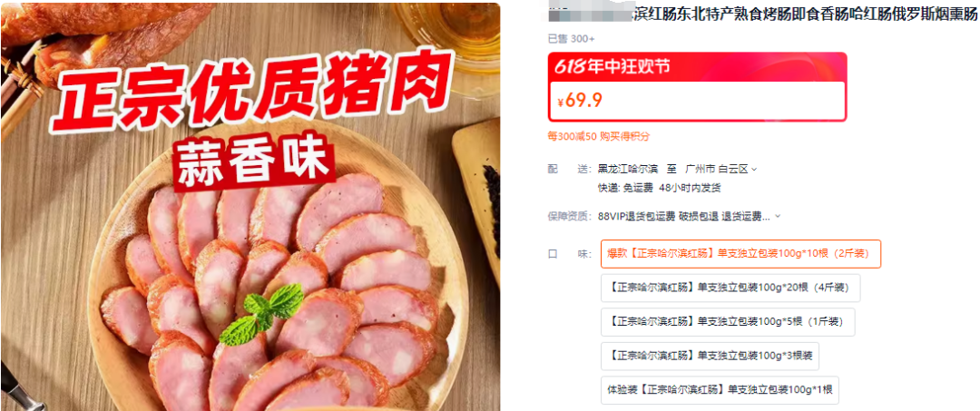Viewport: 980px width, 411px height.
Task: Choose the 体验装 100g*1根 option
Action: point(720,390)
